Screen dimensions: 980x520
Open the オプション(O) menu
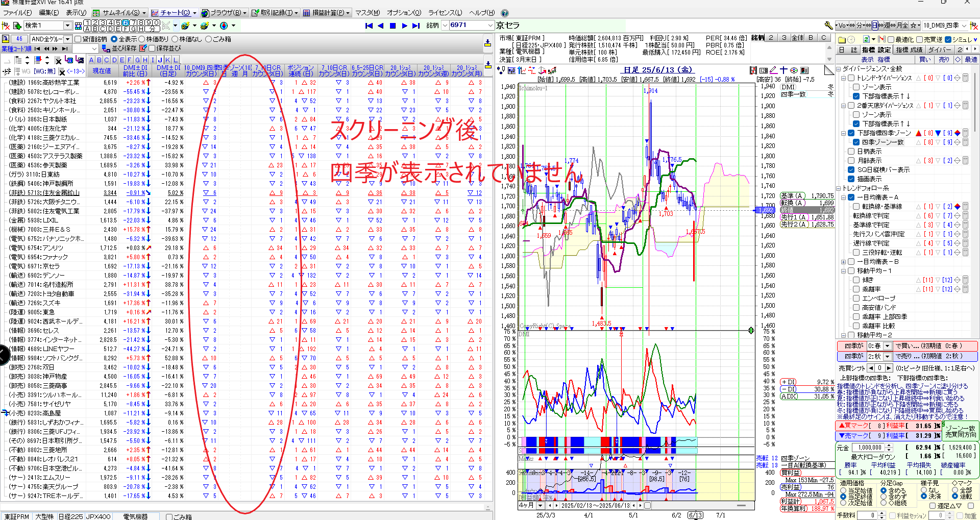[404, 13]
